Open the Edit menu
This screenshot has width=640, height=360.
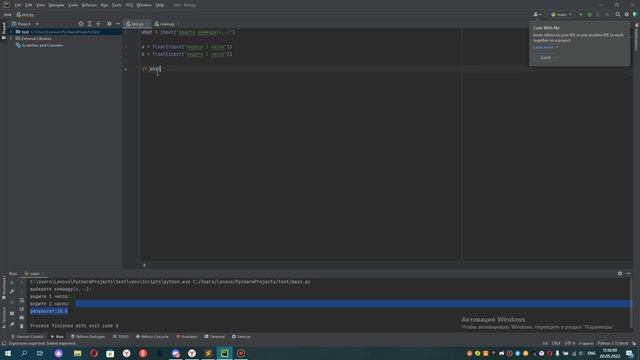pyautogui.click(x=29, y=5)
